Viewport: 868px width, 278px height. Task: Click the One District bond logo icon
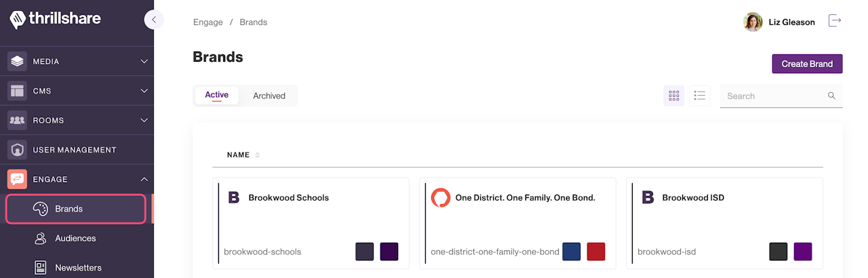click(441, 197)
